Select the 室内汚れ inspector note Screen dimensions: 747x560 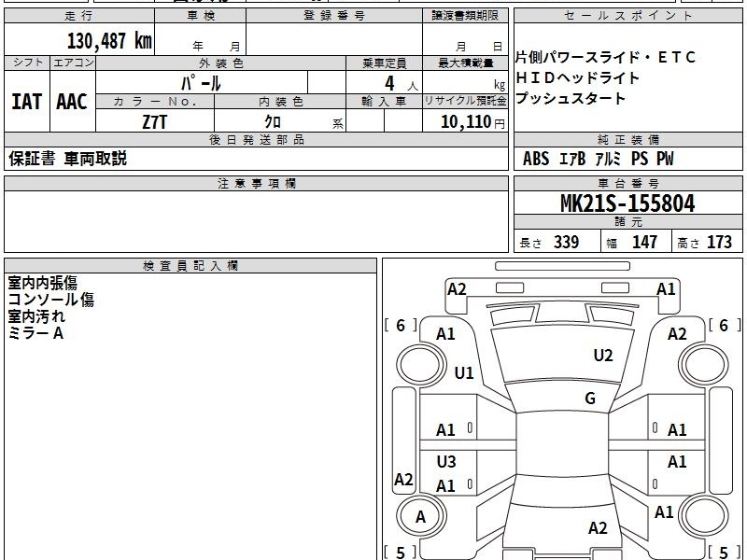coord(36,316)
